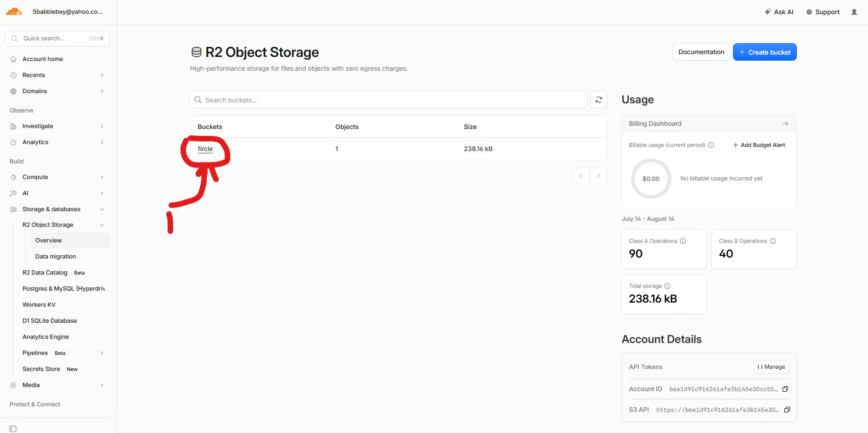Viewport: 868px width, 433px height.
Task: Open the fircle bucket link
Action: 205,149
